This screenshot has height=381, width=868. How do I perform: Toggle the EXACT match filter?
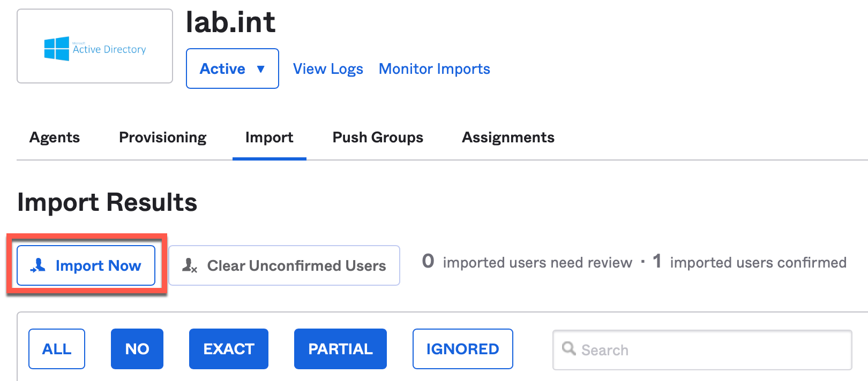229,349
